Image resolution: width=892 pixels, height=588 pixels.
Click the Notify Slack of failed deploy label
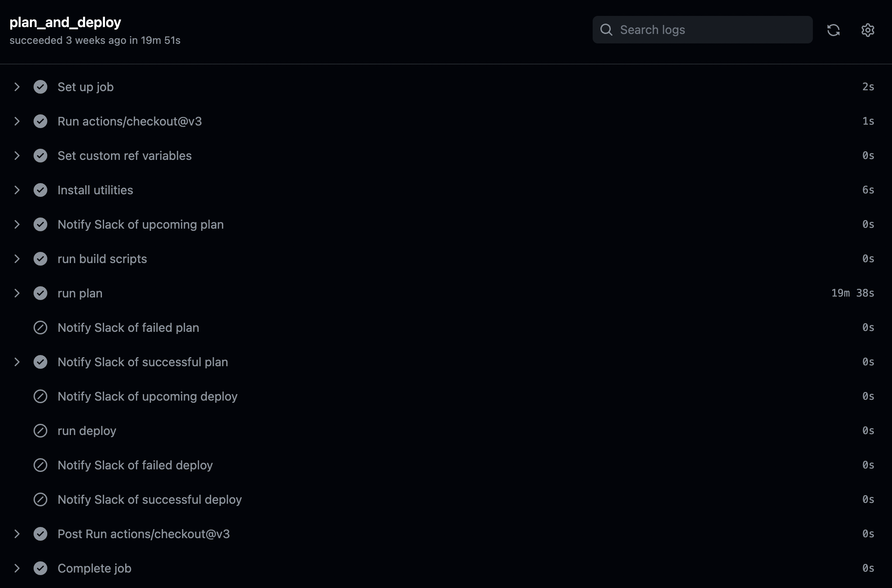tap(135, 465)
